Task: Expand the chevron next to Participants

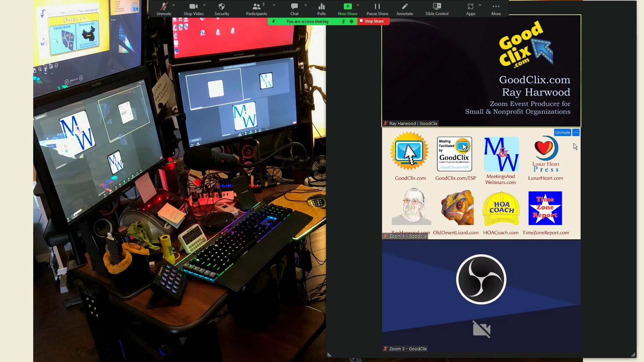Action: pos(274,5)
